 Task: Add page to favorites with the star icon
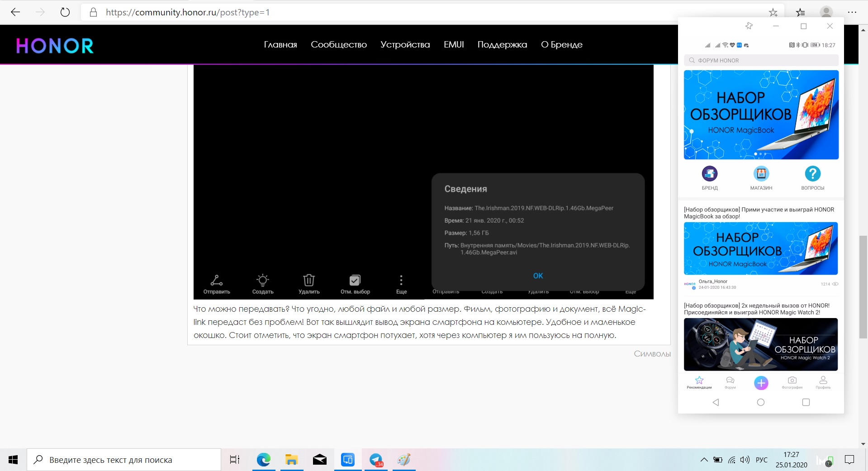click(x=773, y=13)
